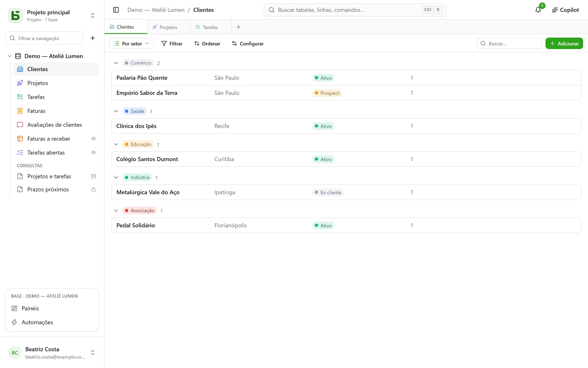This screenshot has width=588, height=368.
Task: Click Demo — Ateliê Lumen breadcrumb
Action: 156,10
